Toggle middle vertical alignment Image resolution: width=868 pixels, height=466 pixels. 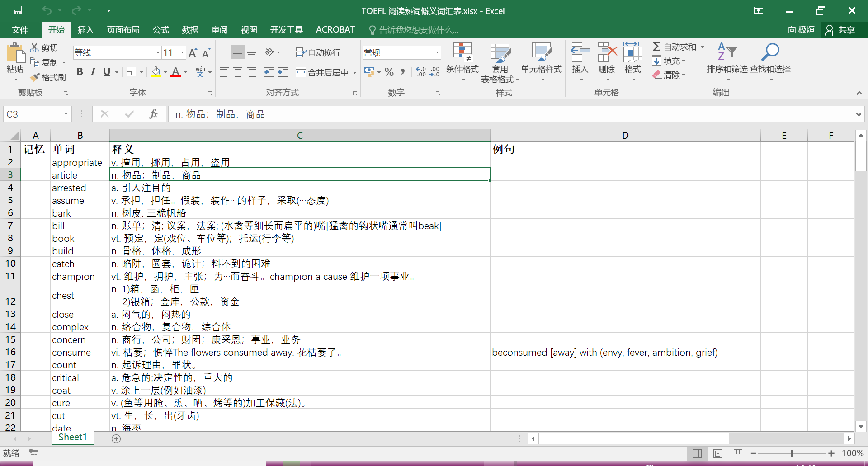point(238,52)
